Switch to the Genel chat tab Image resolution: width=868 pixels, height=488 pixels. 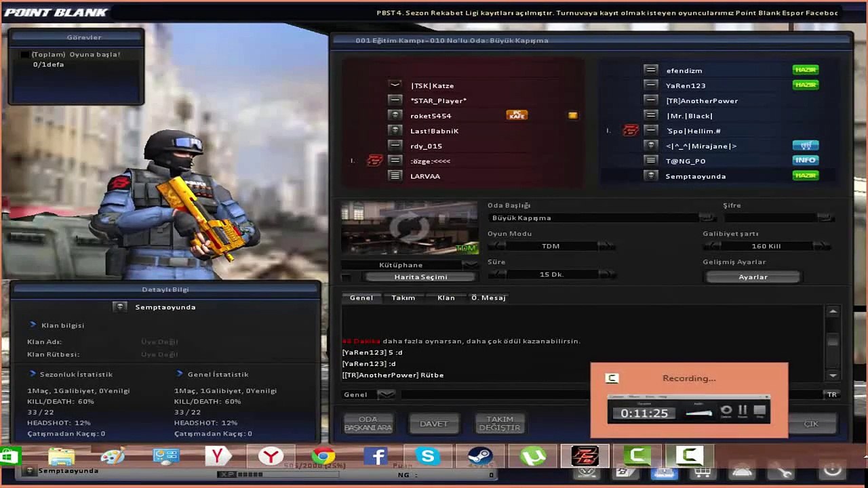[x=361, y=298]
